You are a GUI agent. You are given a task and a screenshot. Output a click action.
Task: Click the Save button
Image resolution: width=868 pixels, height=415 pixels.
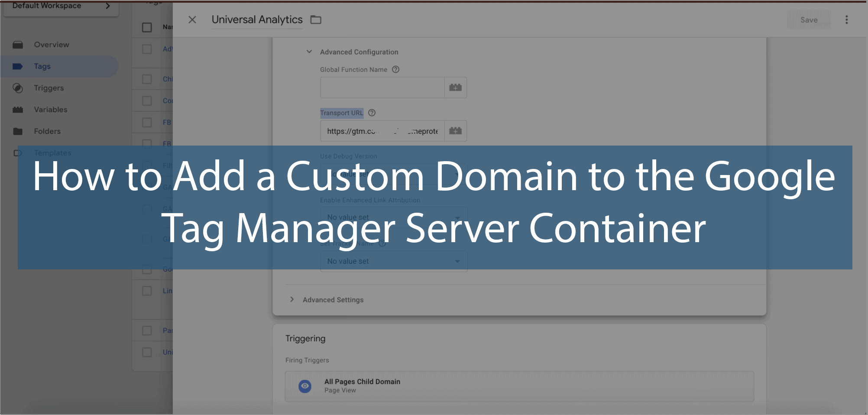809,19
